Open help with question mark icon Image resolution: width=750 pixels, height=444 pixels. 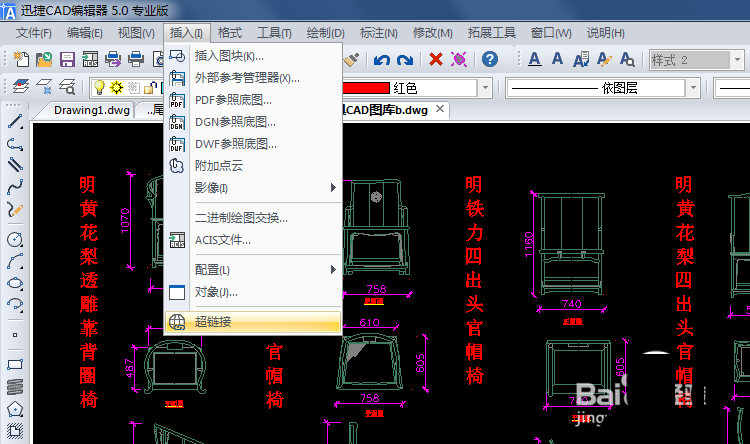490,59
